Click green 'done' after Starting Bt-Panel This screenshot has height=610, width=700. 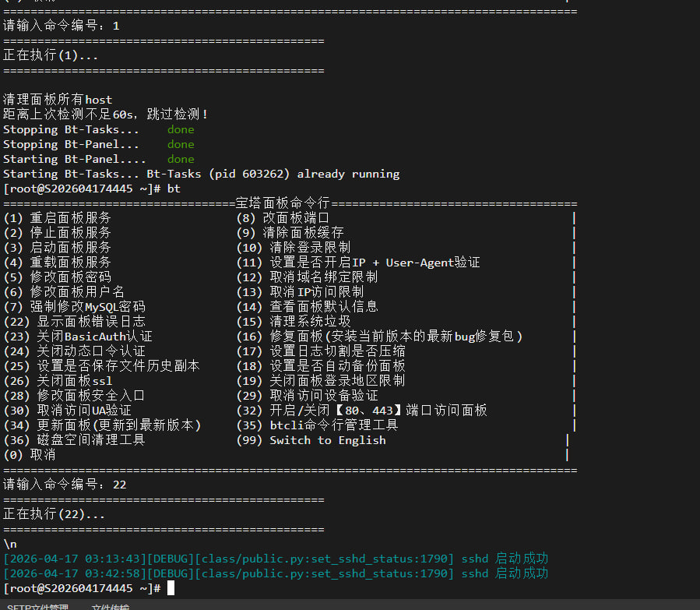point(181,159)
